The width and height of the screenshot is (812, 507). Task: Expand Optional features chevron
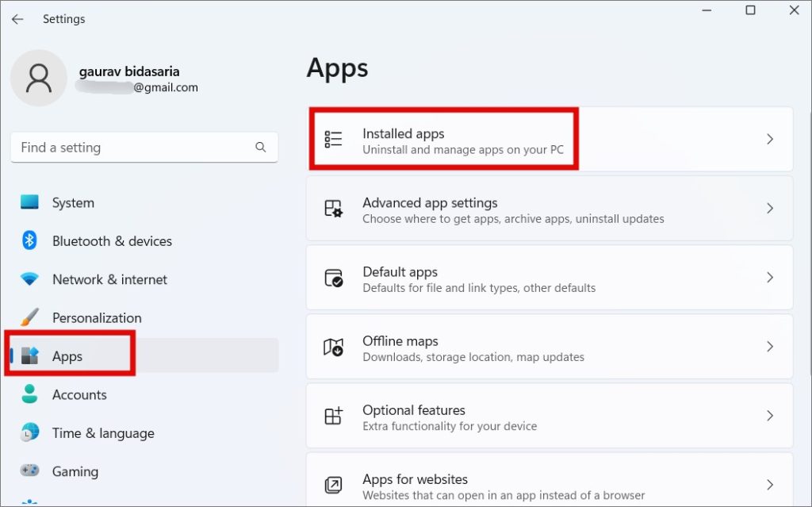click(770, 416)
